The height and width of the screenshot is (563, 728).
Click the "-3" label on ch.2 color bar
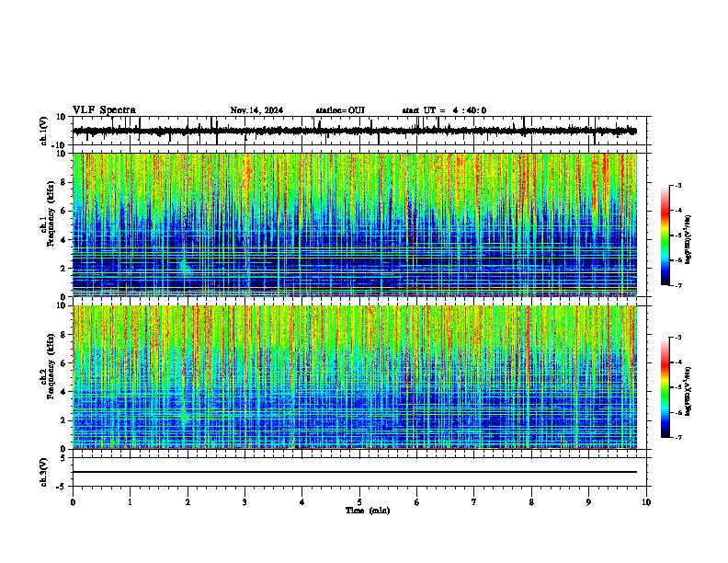(x=677, y=338)
